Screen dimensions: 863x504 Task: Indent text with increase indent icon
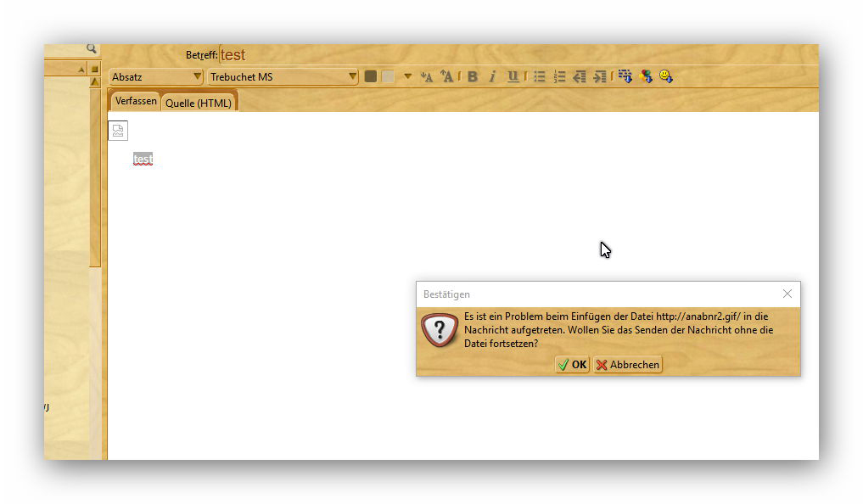tap(599, 77)
